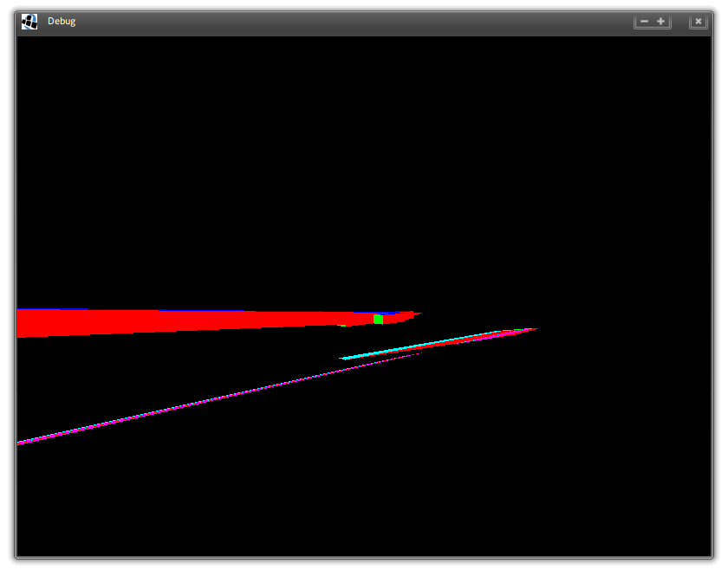Click the large red polygon on left
The width and height of the screenshot is (728, 576).
173,321
